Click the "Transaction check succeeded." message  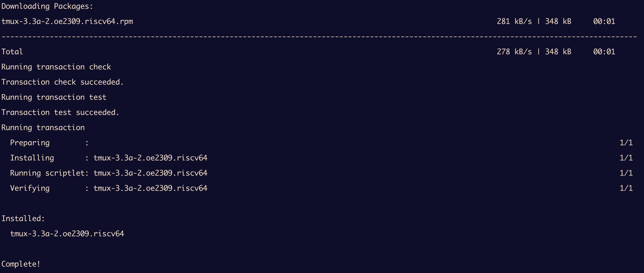(x=62, y=82)
